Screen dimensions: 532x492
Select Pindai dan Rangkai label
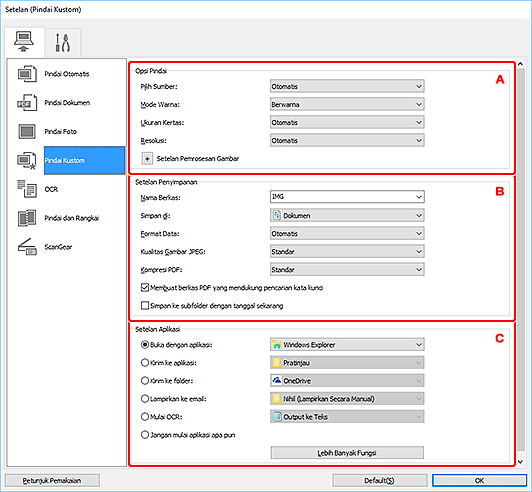72,218
